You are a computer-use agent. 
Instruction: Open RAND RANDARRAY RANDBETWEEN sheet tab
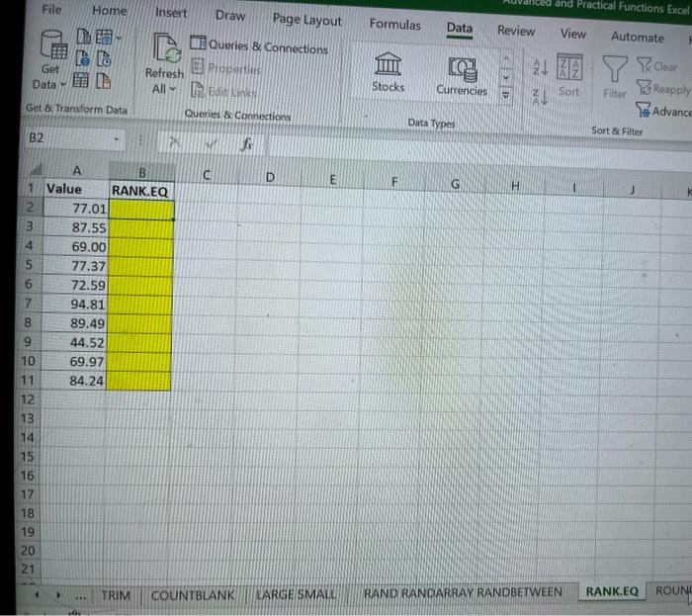point(463,592)
